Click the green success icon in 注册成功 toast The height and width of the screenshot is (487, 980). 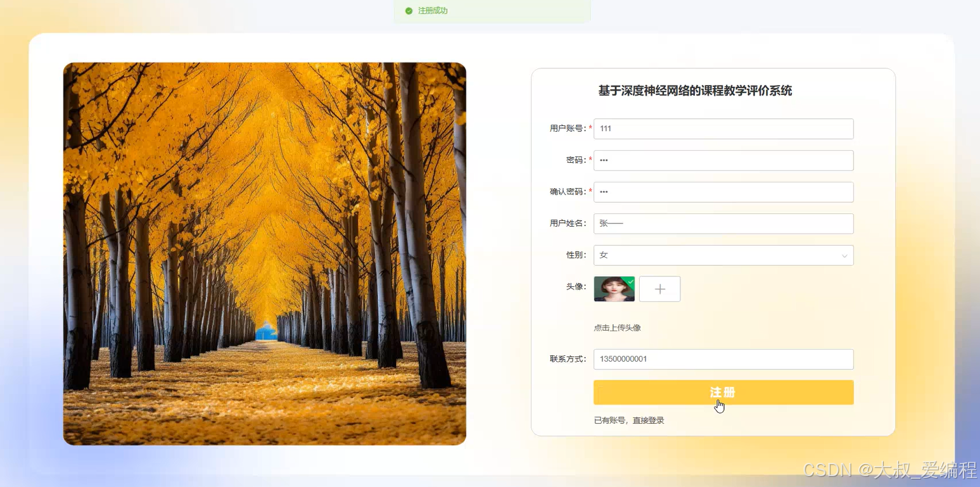click(x=409, y=11)
